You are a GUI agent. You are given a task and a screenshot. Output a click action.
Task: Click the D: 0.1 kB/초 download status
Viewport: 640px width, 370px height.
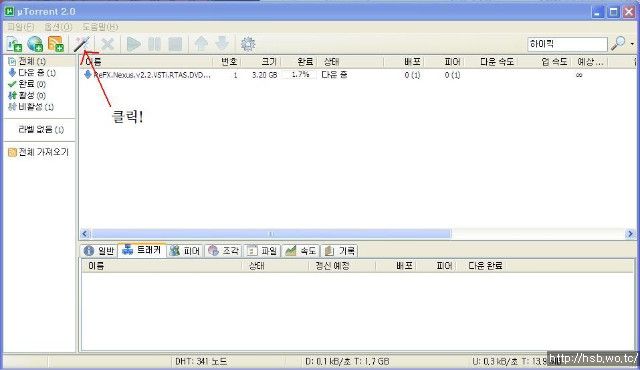pyautogui.click(x=347, y=361)
